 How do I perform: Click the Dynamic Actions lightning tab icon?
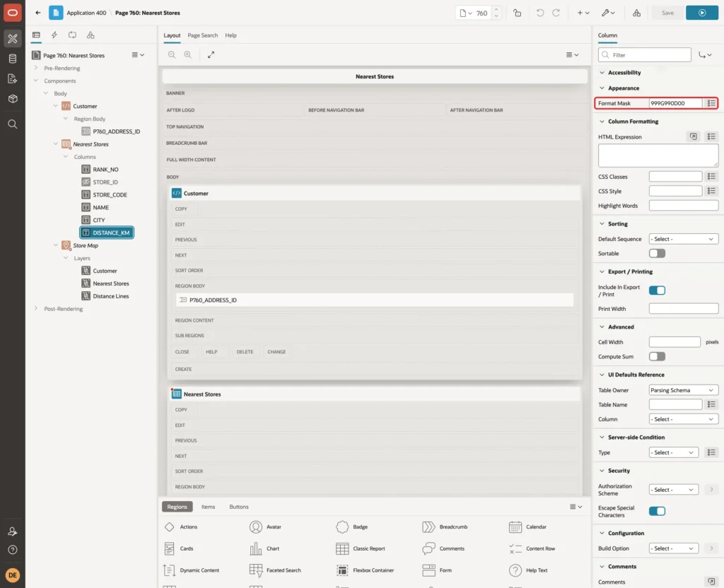pyautogui.click(x=54, y=35)
